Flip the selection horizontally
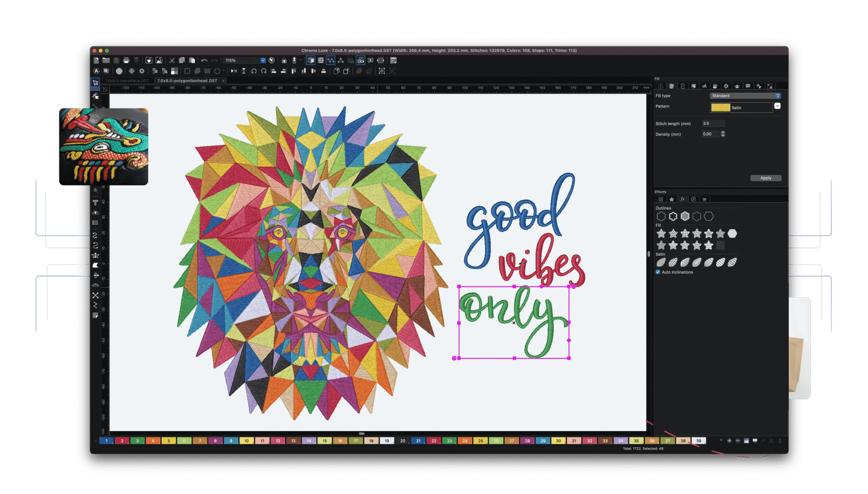 pyautogui.click(x=234, y=71)
